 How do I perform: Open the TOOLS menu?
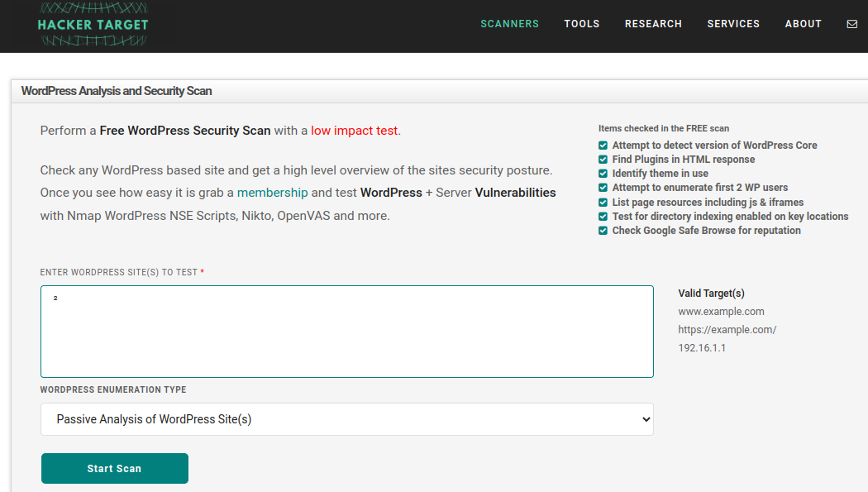[582, 24]
